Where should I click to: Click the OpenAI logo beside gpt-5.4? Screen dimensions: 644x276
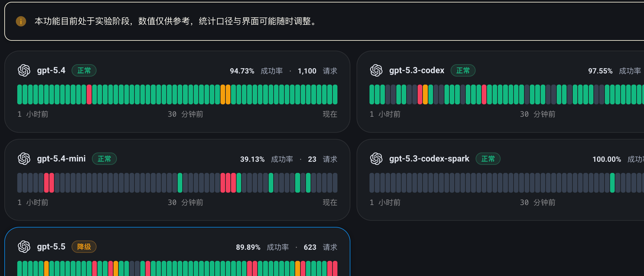click(24, 70)
